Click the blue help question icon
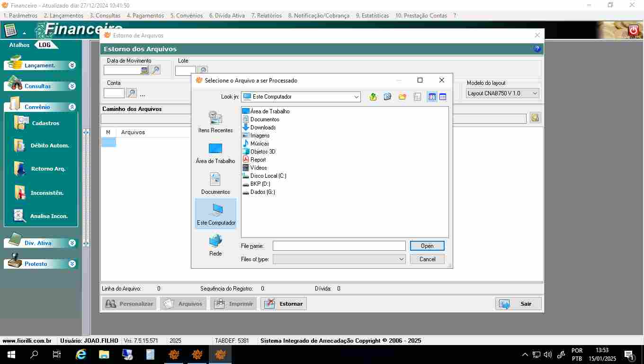 537,49
